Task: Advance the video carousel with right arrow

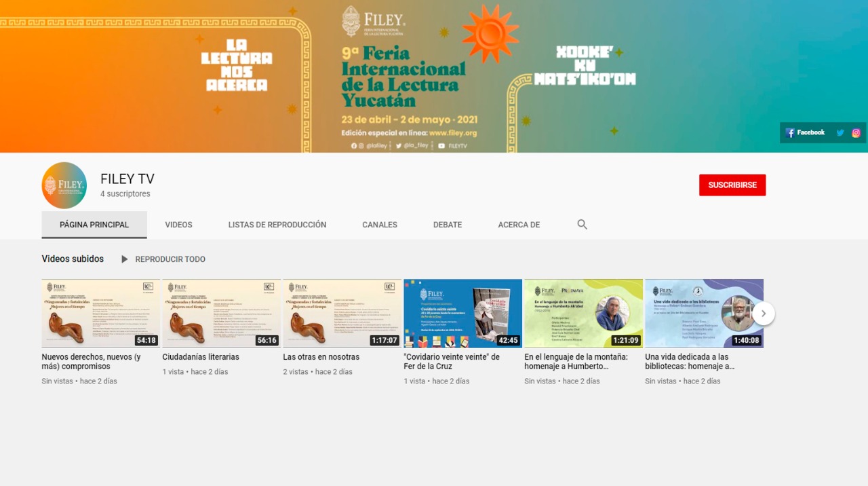Action: point(764,314)
